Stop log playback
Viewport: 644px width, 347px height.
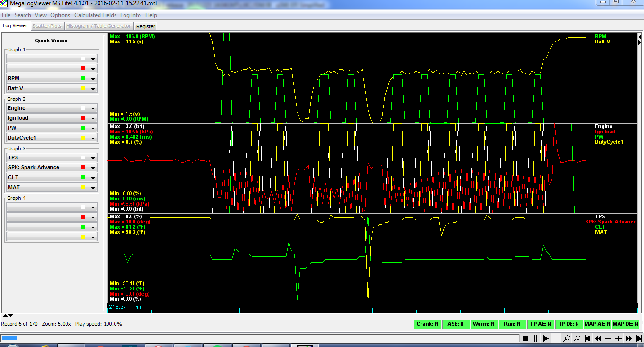tap(525, 339)
